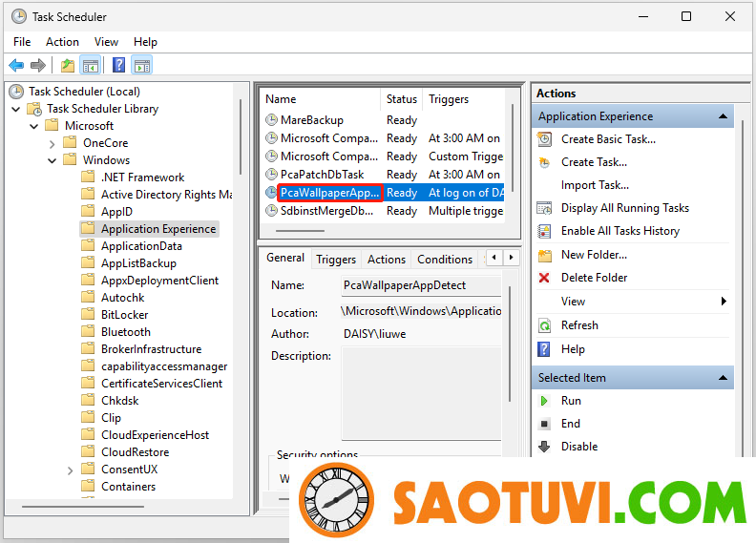Click the tab scroll right arrow
Image resolution: width=756 pixels, height=543 pixels.
coord(511,258)
